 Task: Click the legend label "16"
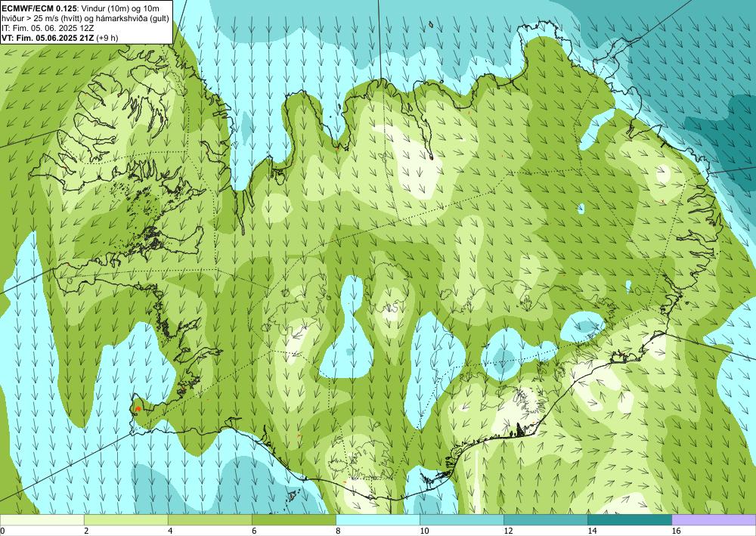[x=676, y=531]
